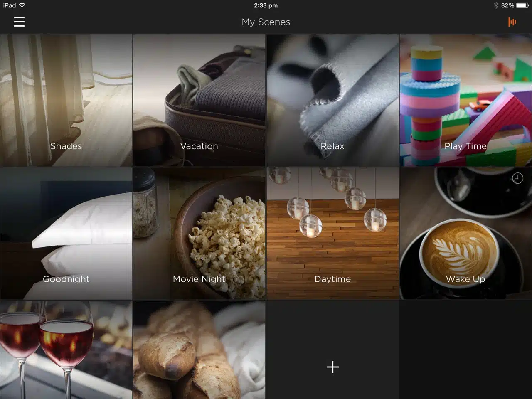Trigger the Goodnight scene
Viewport: 532px width, 399px height.
pos(66,234)
